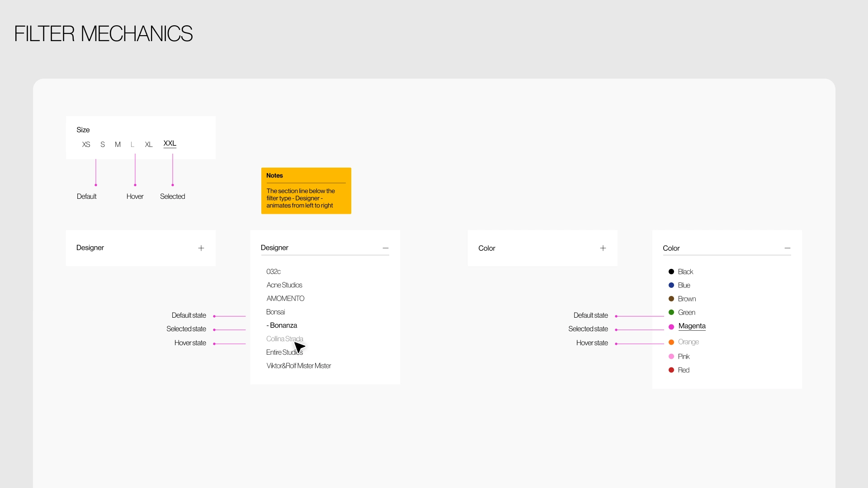Select Magenta from Color options
Viewport: 868px width, 488px height.
tap(692, 325)
